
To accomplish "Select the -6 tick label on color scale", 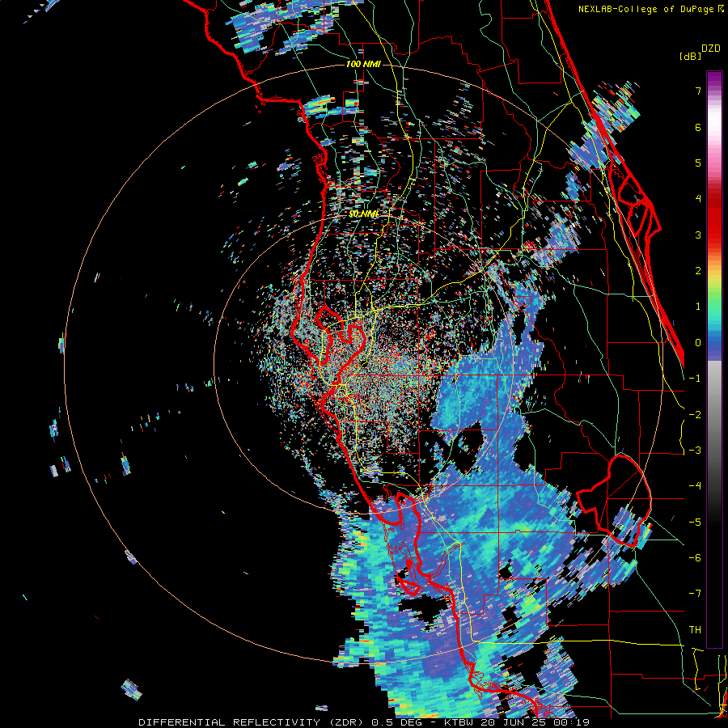I will tap(695, 558).
